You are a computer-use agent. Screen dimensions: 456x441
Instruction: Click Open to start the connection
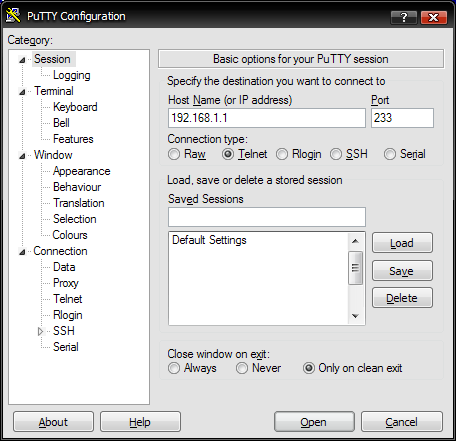(314, 422)
